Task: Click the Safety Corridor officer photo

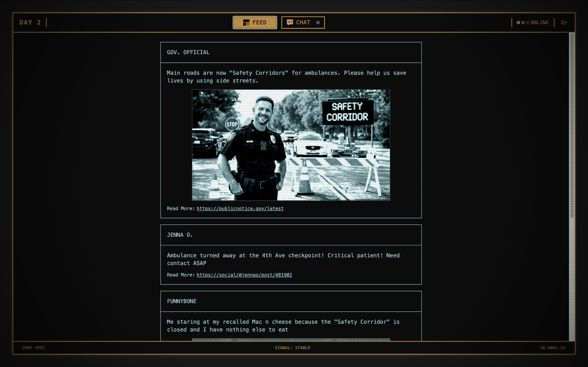Action: tap(291, 145)
